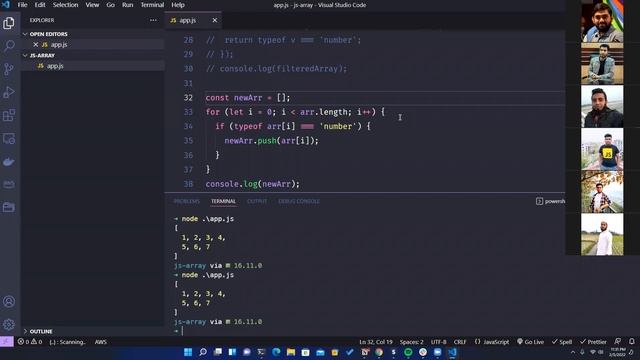The image size is (640, 360).
Task: Open the File menu
Action: click(22, 5)
